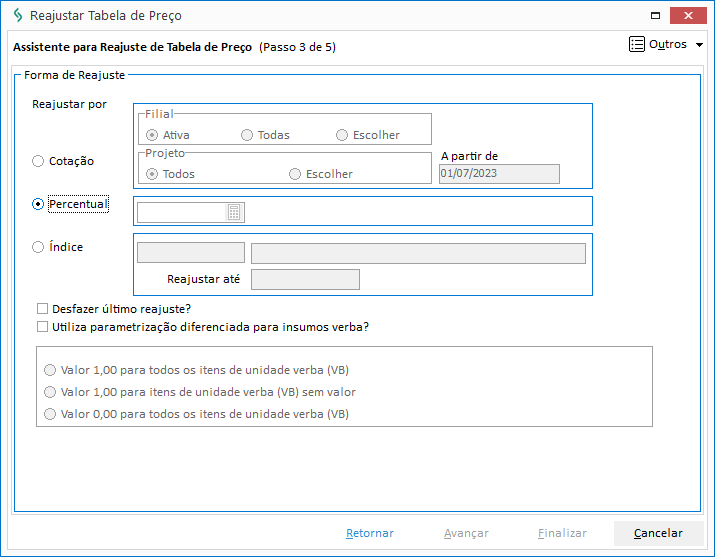This screenshot has width=715, height=557.
Task: Select Filial Todas radio button
Action: point(247,135)
